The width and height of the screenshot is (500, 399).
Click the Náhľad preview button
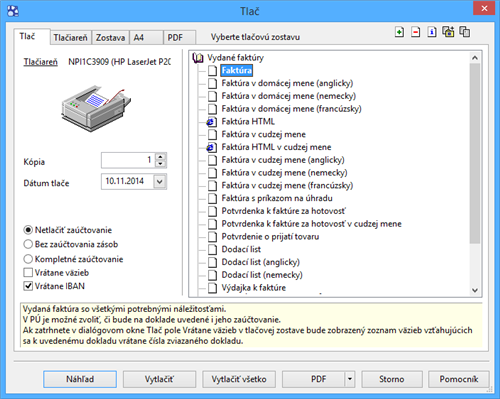click(x=80, y=379)
